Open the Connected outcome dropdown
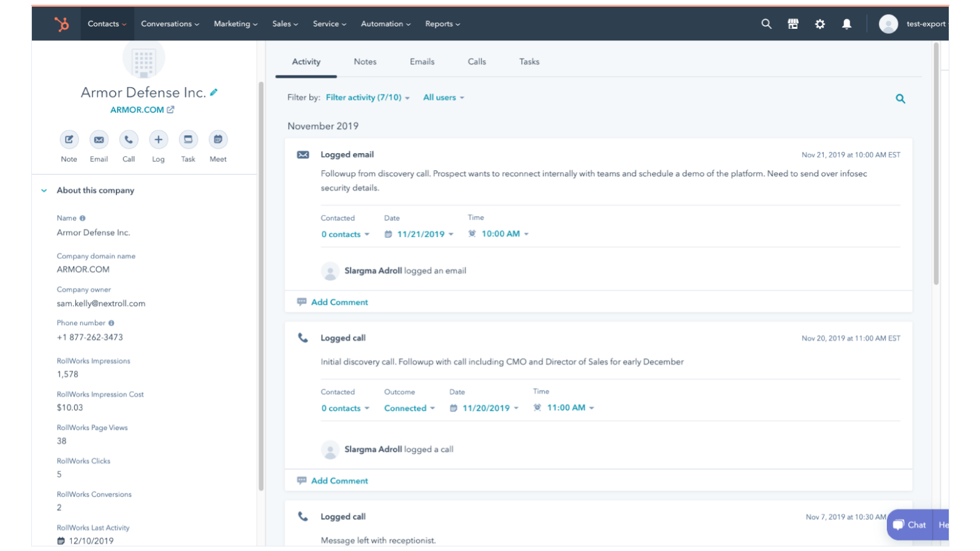The height and width of the screenshot is (551, 980). [x=409, y=408]
